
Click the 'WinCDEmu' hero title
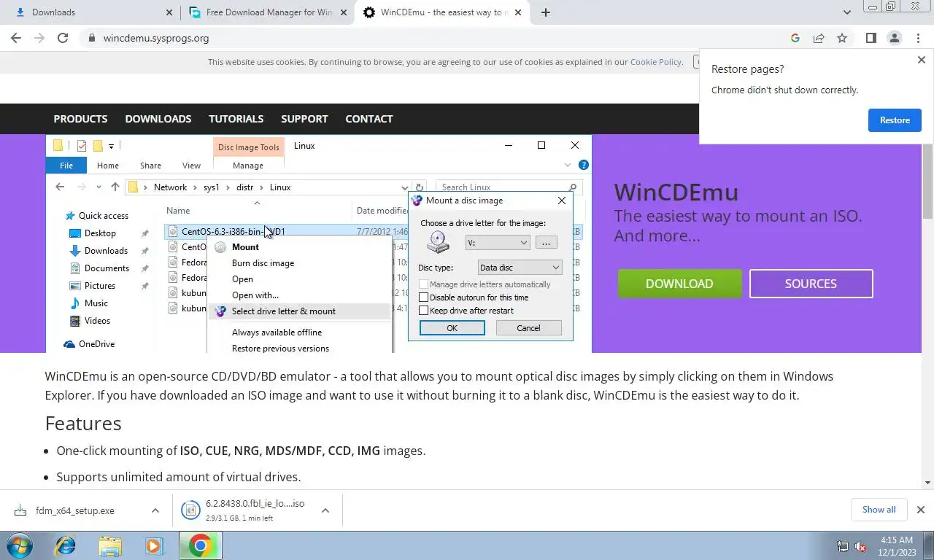coord(676,192)
